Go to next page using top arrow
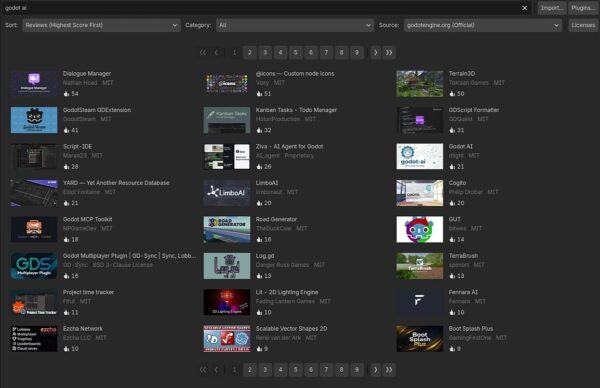Image resolution: width=600 pixels, height=388 pixels. coord(375,52)
